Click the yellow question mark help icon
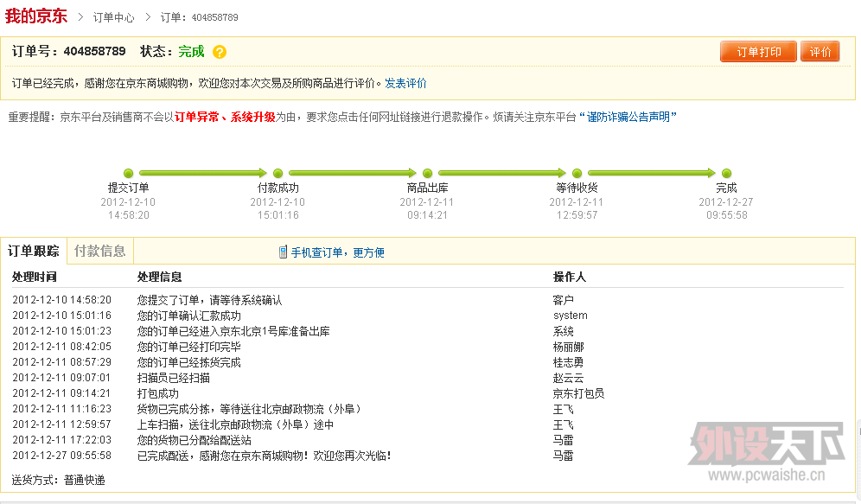Image resolution: width=861 pixels, height=504 pixels. pos(220,52)
